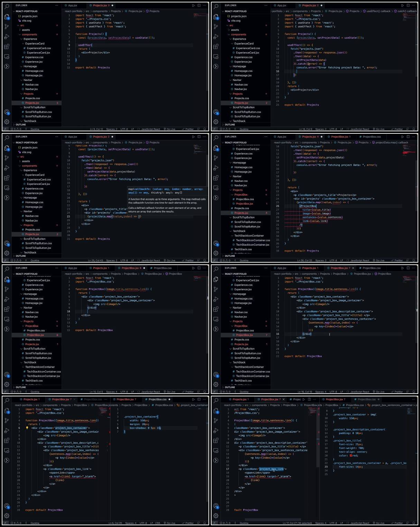Image resolution: width=420 pixels, height=527 pixels.
Task: Select the Projects.jsx 3 tab
Action: click(101, 6)
